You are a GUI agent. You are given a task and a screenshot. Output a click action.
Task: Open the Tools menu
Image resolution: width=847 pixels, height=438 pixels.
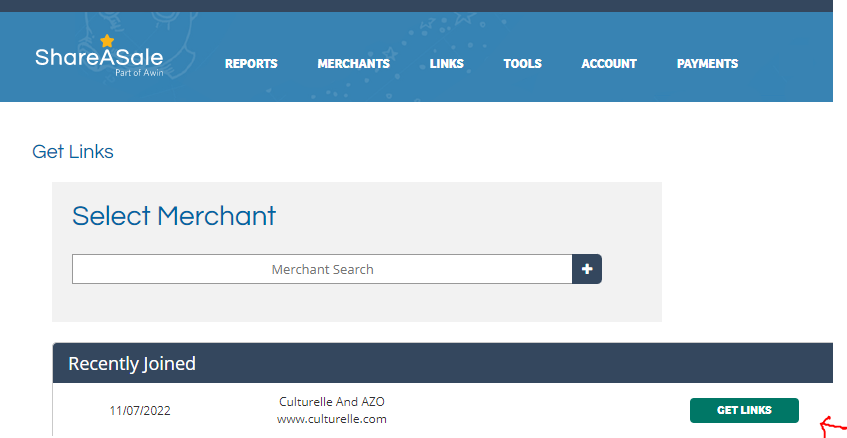coord(522,64)
